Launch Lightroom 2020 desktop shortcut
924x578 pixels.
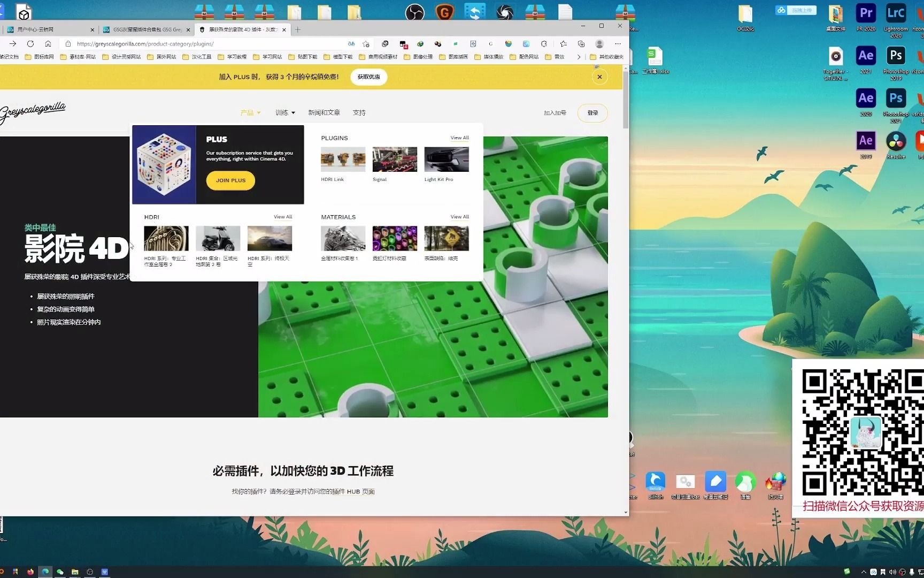[896, 20]
